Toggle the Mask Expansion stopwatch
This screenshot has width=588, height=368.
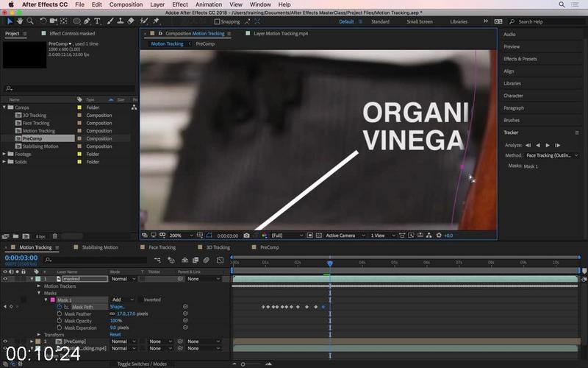(x=60, y=328)
